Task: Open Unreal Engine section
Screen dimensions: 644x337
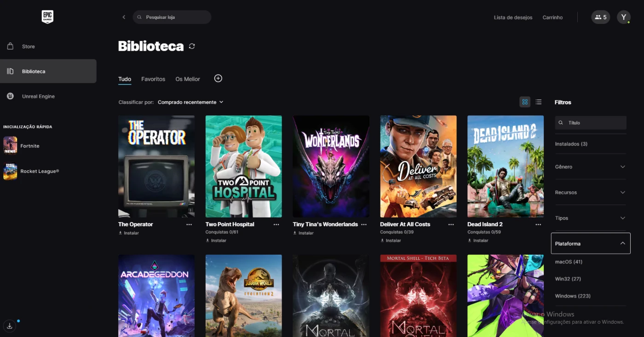Action: (48, 97)
